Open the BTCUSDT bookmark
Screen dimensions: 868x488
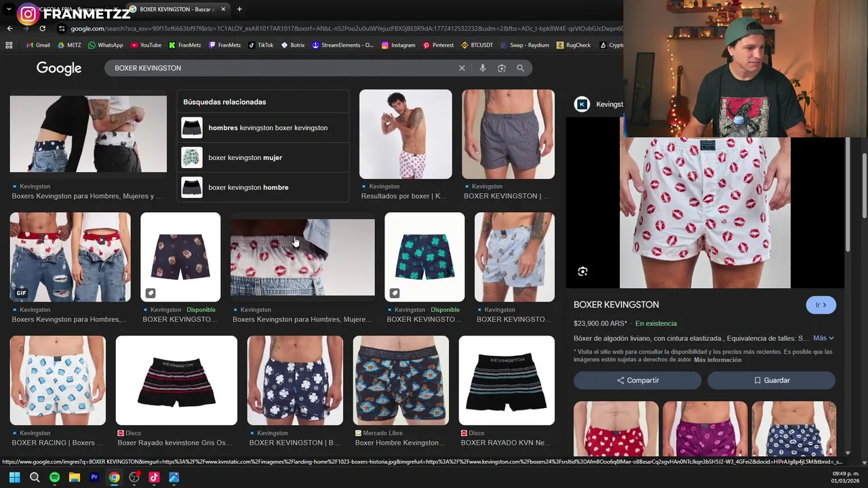coord(477,45)
